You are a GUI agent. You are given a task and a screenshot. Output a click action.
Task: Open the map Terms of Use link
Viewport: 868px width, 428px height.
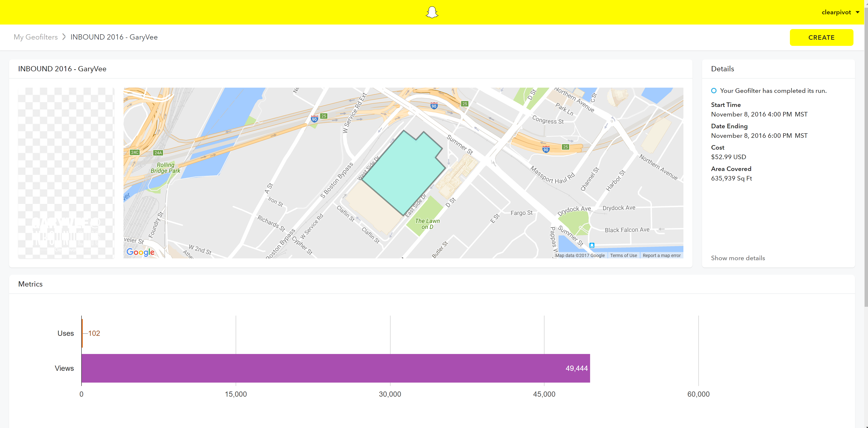coord(623,255)
